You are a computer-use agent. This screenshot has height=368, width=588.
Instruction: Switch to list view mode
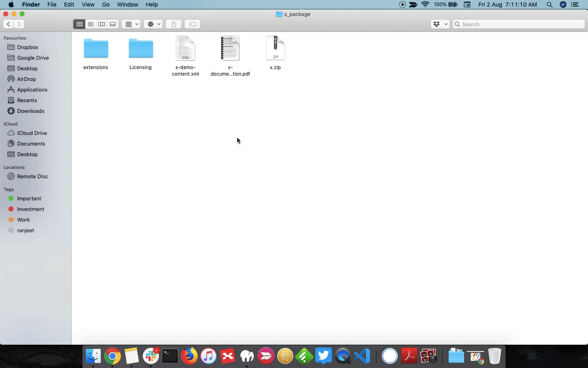(x=91, y=24)
